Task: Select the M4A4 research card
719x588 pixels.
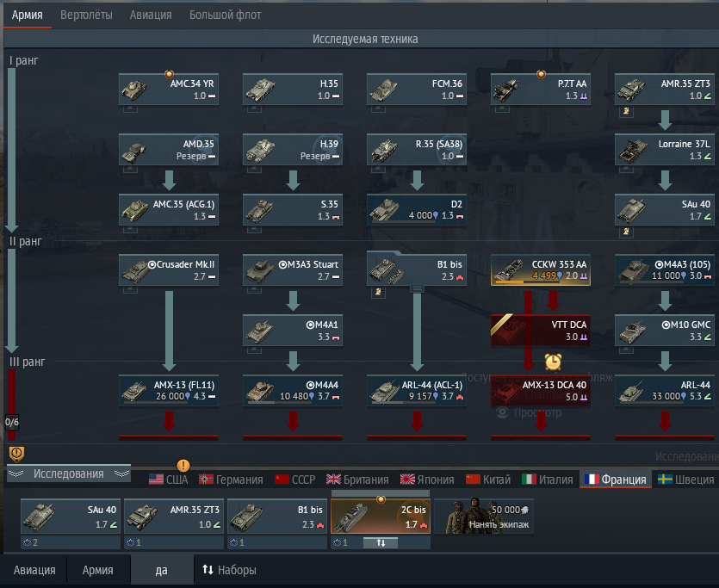Action: pos(293,391)
